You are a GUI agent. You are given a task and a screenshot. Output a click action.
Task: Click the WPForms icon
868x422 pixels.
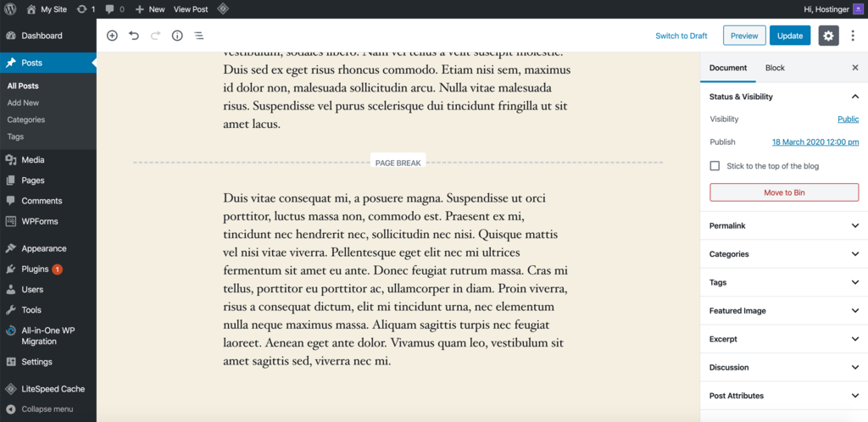pos(10,221)
